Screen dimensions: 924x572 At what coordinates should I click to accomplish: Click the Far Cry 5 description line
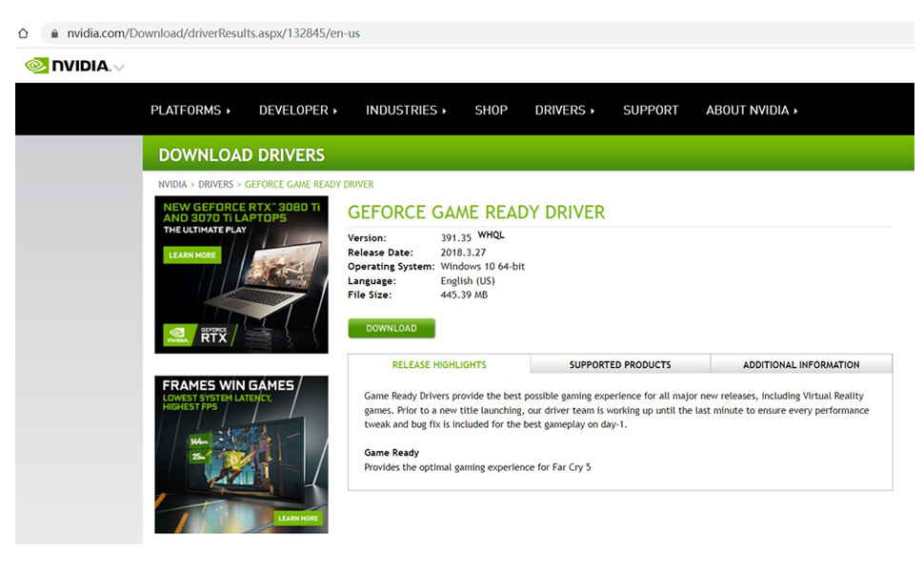[477, 467]
